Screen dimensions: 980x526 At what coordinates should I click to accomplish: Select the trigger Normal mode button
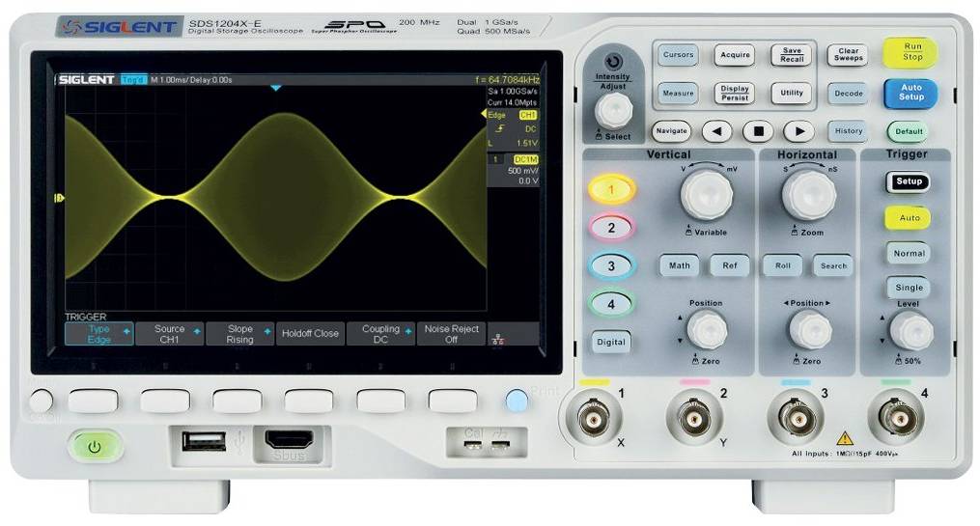pyautogui.click(x=909, y=253)
